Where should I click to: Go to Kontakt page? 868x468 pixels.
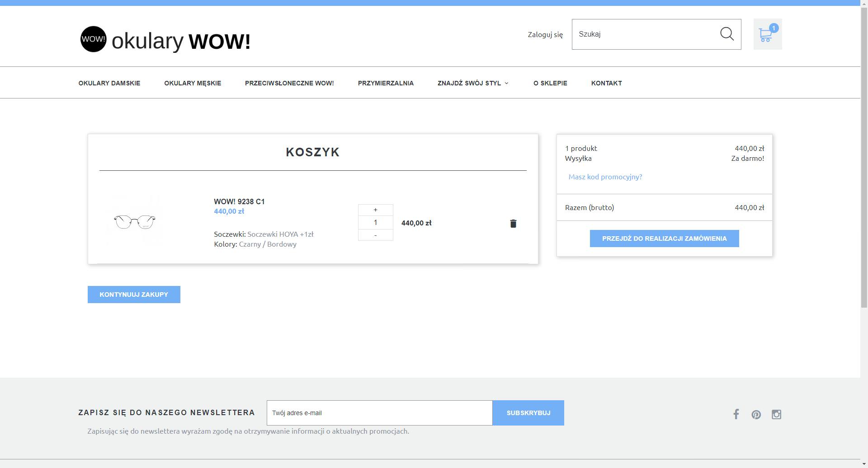[606, 83]
